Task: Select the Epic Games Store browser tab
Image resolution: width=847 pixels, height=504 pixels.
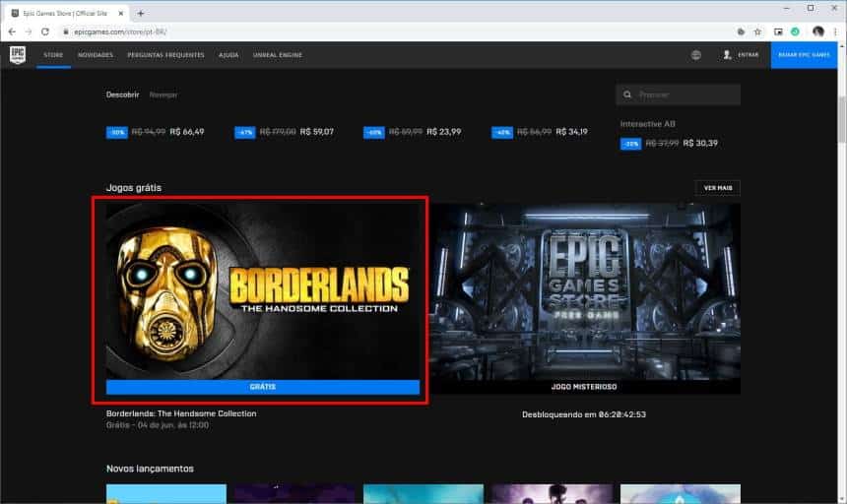Action: click(x=68, y=14)
